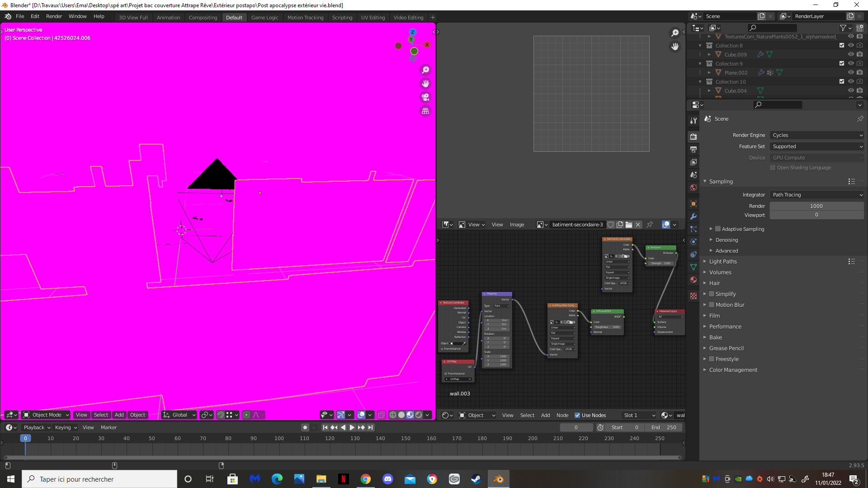Image resolution: width=868 pixels, height=488 pixels.
Task: Enable Motion Blur checkbox
Action: pos(712,305)
